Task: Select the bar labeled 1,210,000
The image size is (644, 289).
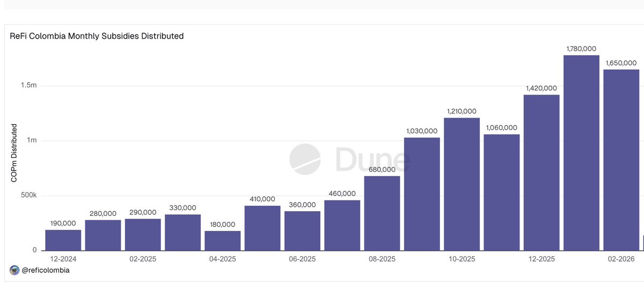Action: [462, 184]
